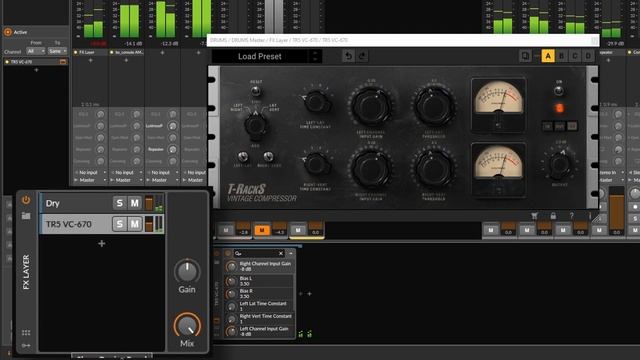Open first strip's No input dropdown

coord(90,173)
